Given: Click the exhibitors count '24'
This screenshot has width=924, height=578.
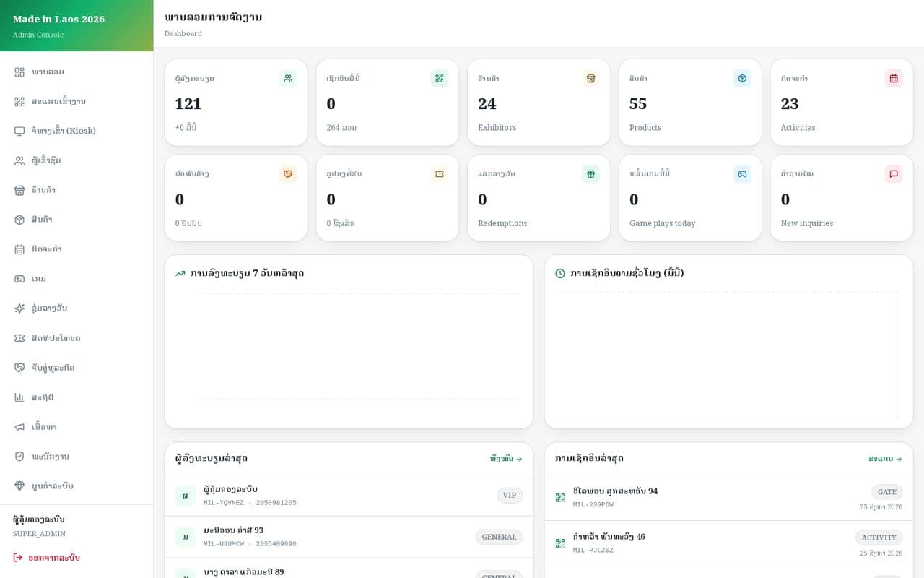Looking at the screenshot, I should [x=487, y=104].
